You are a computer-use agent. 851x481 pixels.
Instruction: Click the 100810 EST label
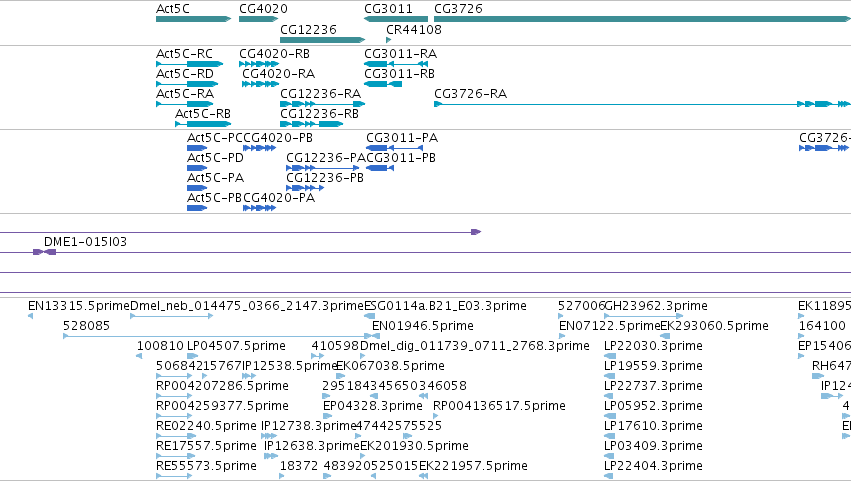[160, 346]
